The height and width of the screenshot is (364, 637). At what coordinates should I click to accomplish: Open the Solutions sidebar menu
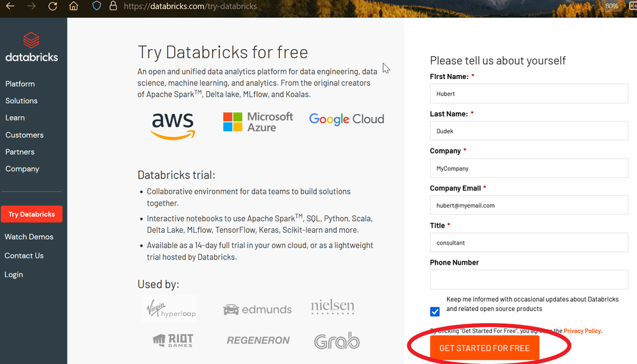point(21,101)
